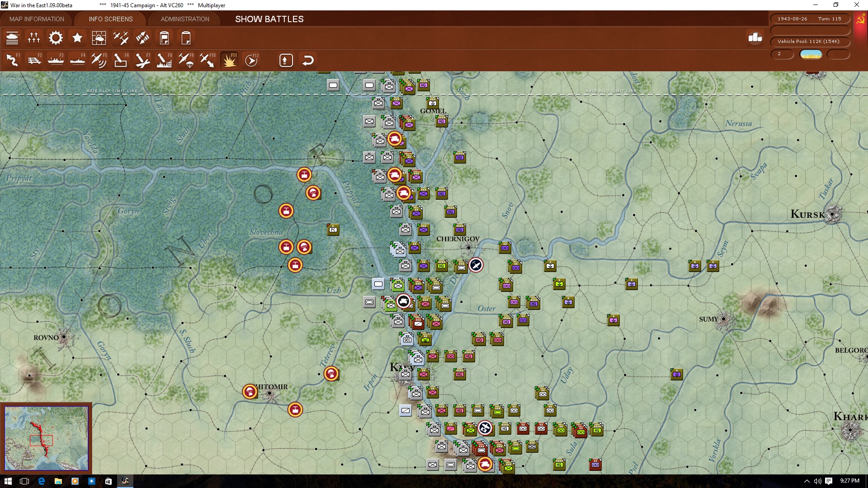
Task: Open File Explorer from the taskbar
Action: [58, 481]
